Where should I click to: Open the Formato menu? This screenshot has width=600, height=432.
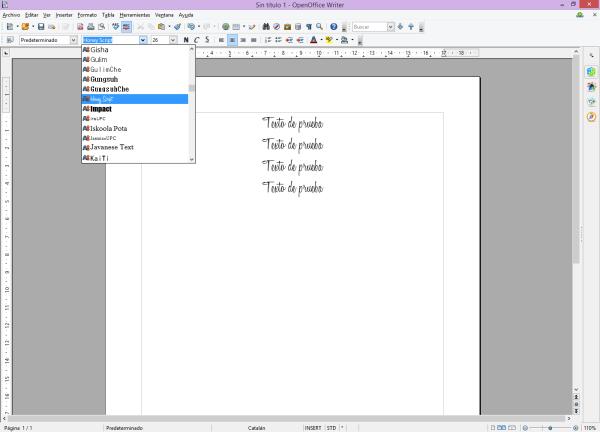click(87, 15)
